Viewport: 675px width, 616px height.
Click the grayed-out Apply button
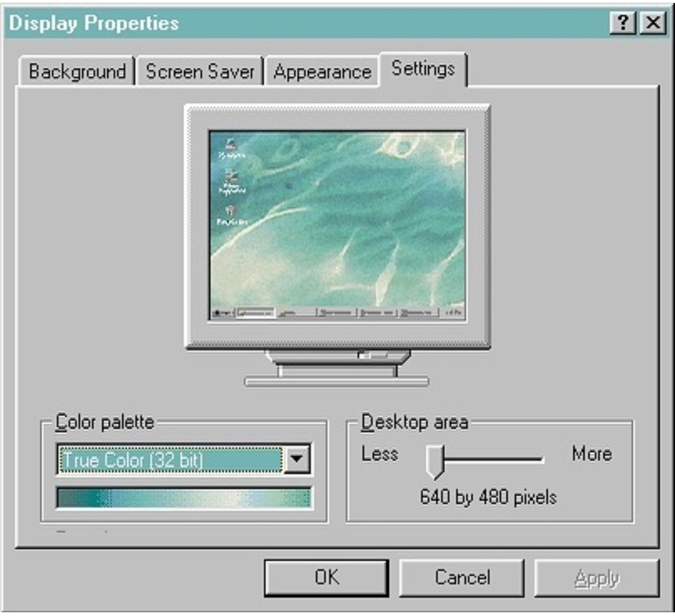pyautogui.click(x=597, y=577)
